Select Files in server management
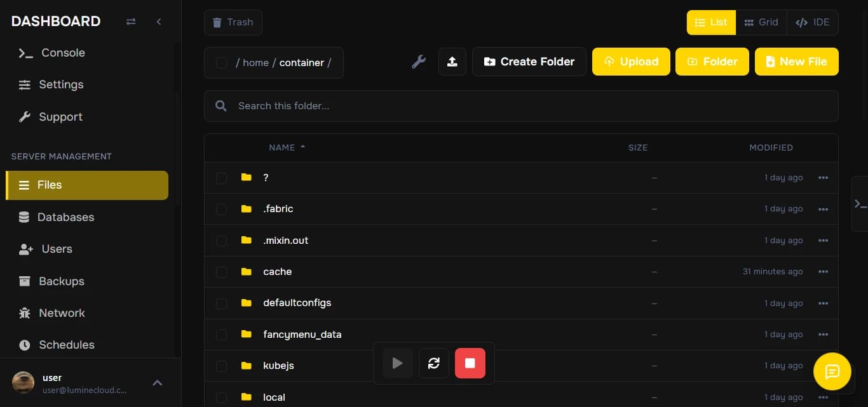Viewport: 868px width, 407px height. click(87, 185)
